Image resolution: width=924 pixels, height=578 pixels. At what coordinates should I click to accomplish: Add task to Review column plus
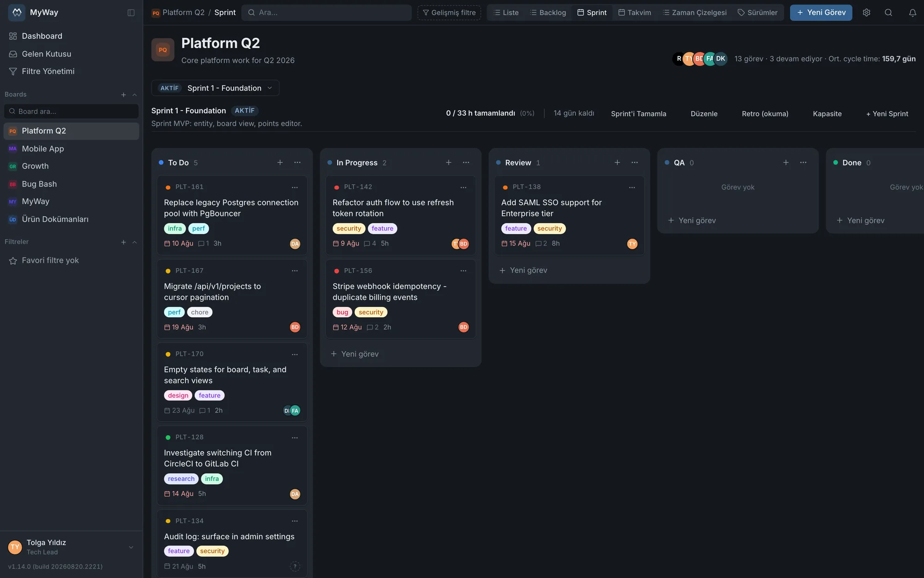coord(617,162)
